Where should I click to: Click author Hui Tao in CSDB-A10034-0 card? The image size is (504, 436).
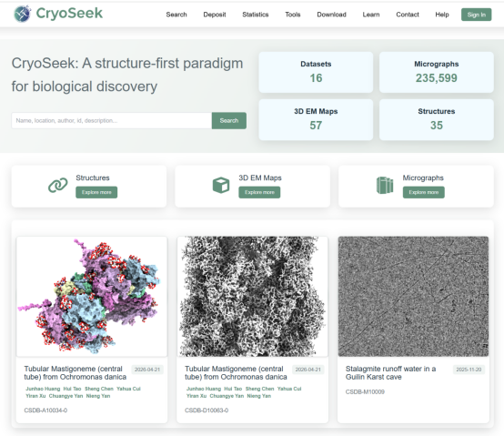[72, 389]
